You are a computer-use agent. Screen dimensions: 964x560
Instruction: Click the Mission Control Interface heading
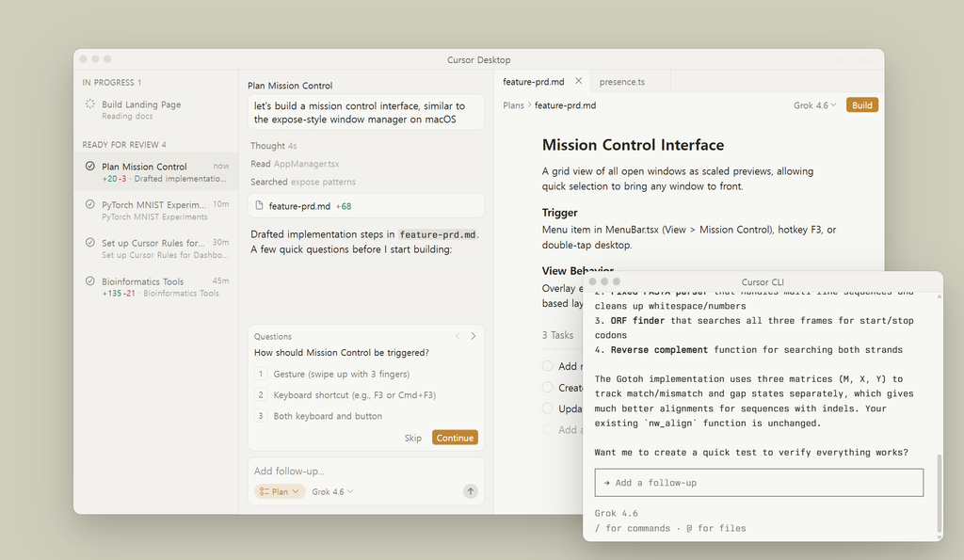(633, 145)
